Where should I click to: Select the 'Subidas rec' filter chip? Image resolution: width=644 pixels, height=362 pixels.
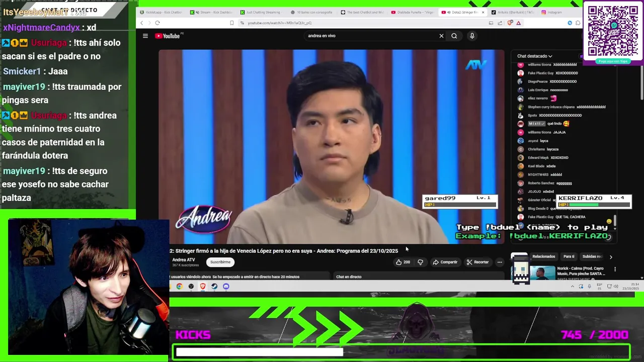592,256
